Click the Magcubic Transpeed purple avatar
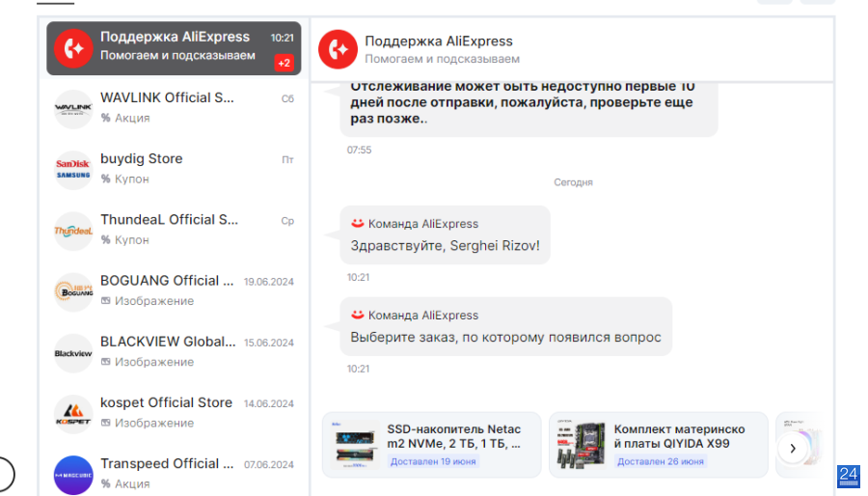868x496 pixels. click(x=73, y=475)
